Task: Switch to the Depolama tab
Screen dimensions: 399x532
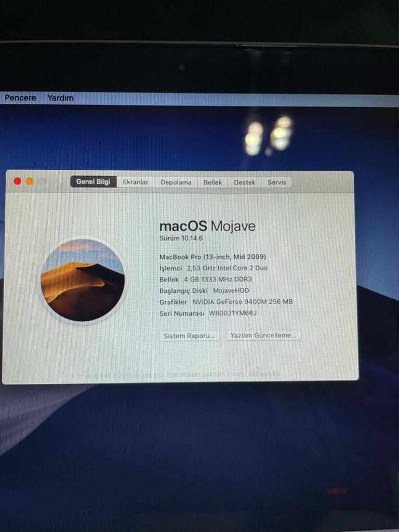Action: (176, 182)
